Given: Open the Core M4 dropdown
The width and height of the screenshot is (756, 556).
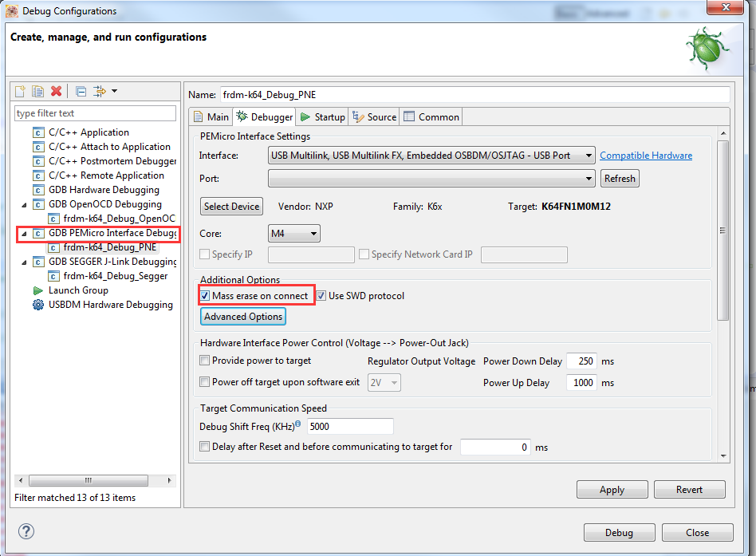Looking at the screenshot, I should (294, 234).
